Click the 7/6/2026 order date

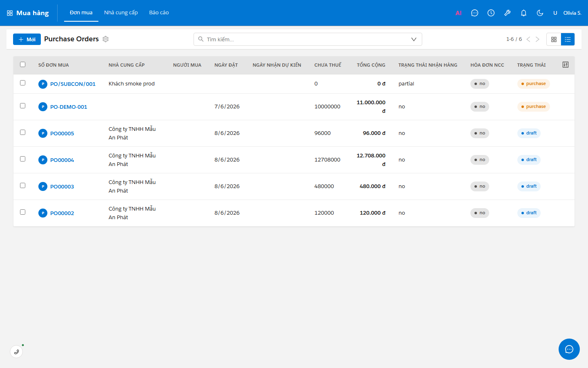pos(227,107)
